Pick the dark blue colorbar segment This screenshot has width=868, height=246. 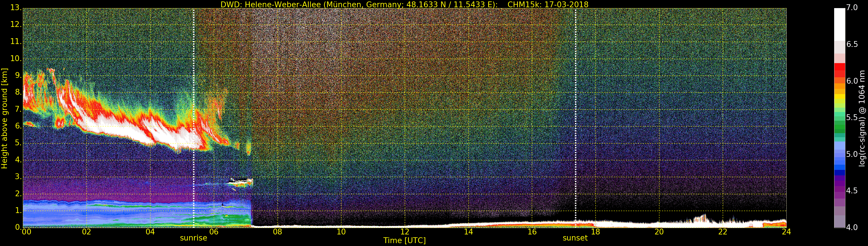[x=839, y=172]
